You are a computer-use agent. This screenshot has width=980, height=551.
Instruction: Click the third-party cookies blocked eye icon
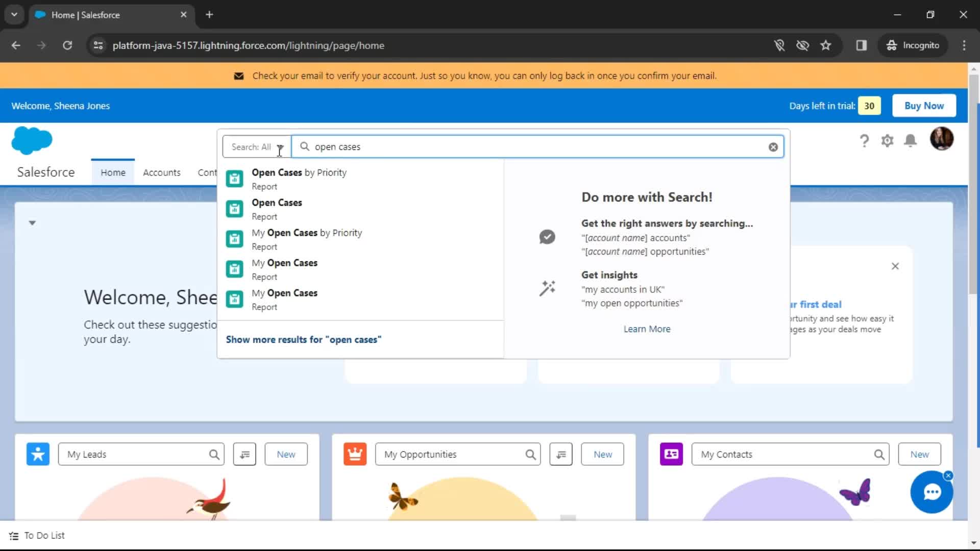coord(802,45)
